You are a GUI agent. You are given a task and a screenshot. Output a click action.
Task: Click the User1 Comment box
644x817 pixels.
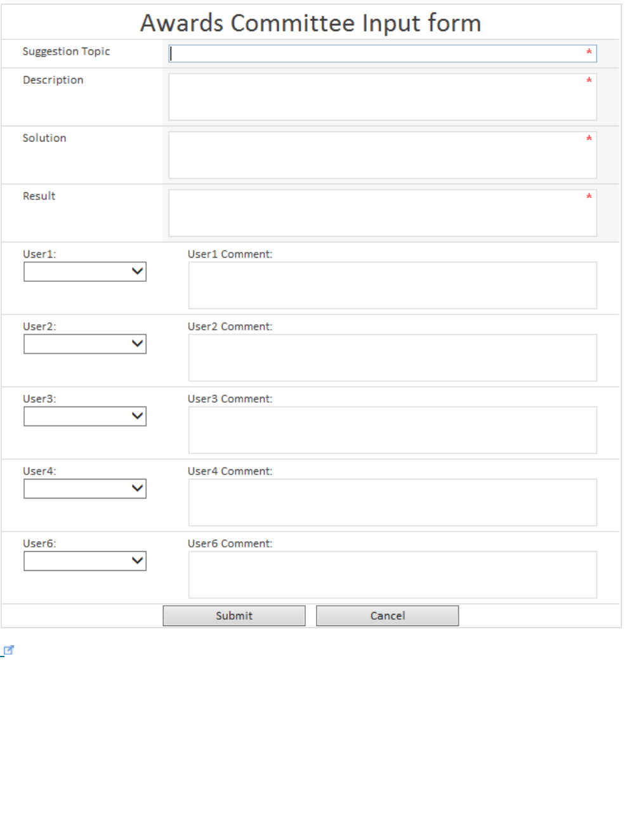pyautogui.click(x=393, y=285)
